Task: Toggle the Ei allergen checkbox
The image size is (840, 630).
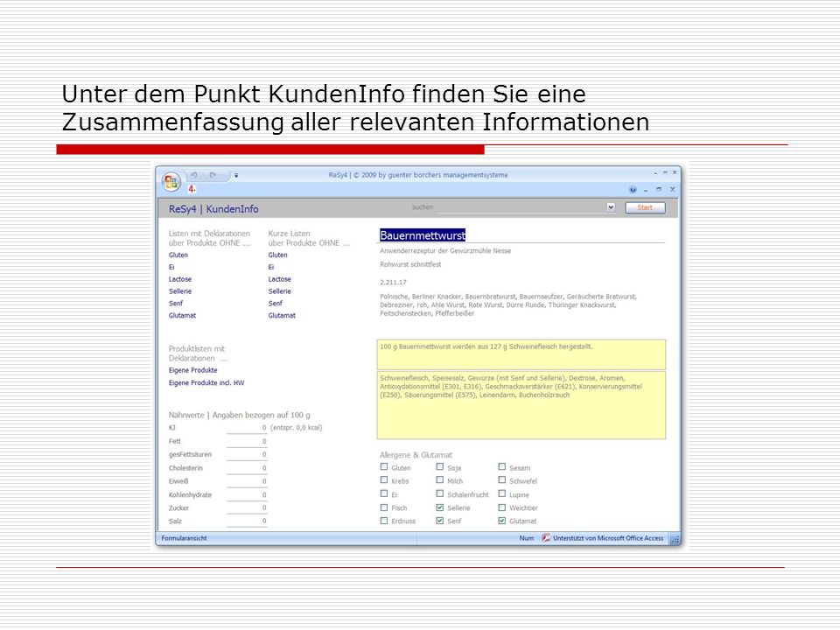Action: pyautogui.click(x=384, y=493)
